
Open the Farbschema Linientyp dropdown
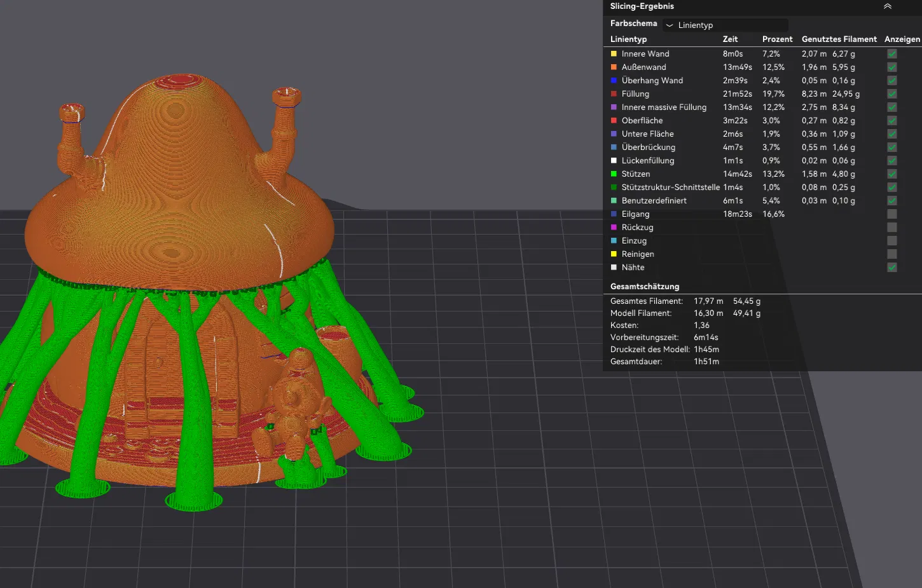coord(725,25)
